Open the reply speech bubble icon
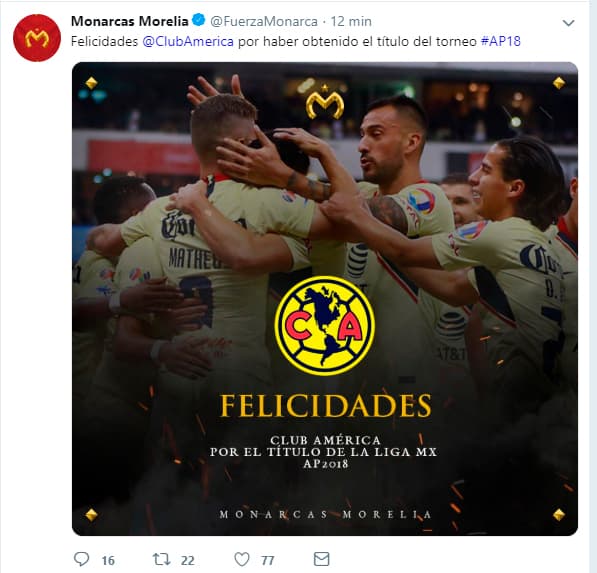Viewport: 597px width, 573px height. click(x=81, y=559)
